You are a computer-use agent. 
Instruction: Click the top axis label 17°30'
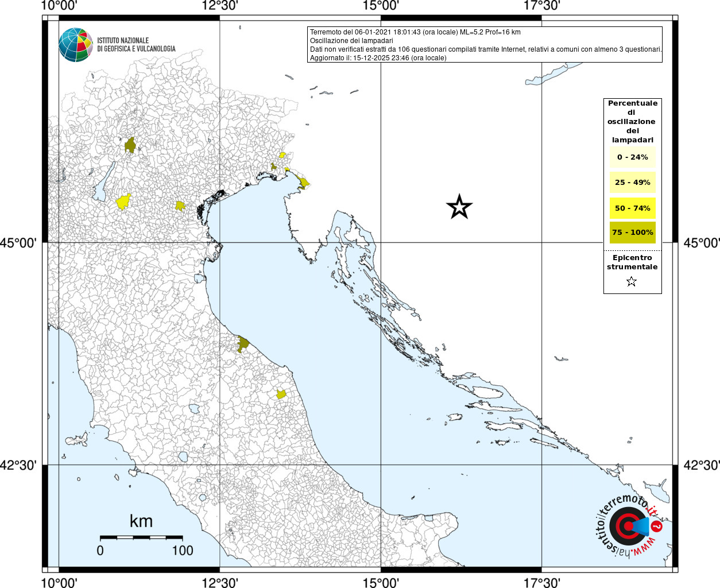[x=541, y=6]
